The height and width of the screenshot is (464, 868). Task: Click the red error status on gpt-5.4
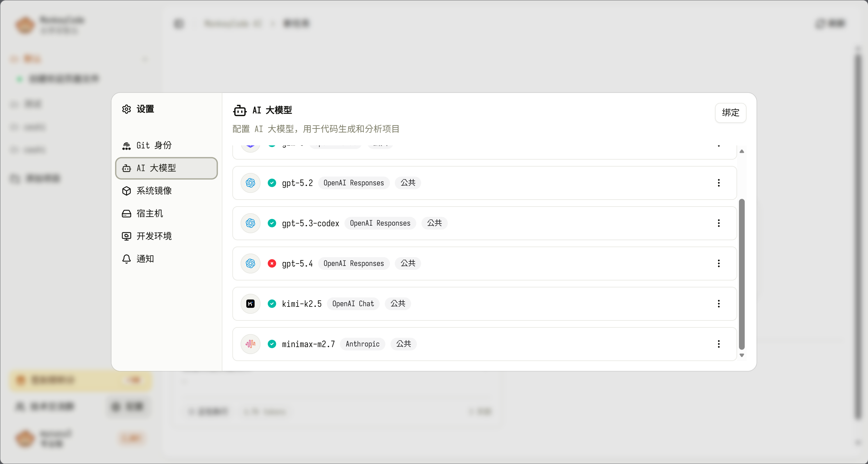[271, 263]
